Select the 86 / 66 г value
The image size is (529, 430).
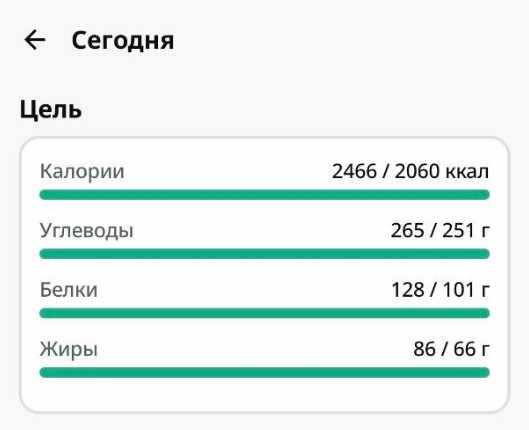pyautogui.click(x=451, y=349)
